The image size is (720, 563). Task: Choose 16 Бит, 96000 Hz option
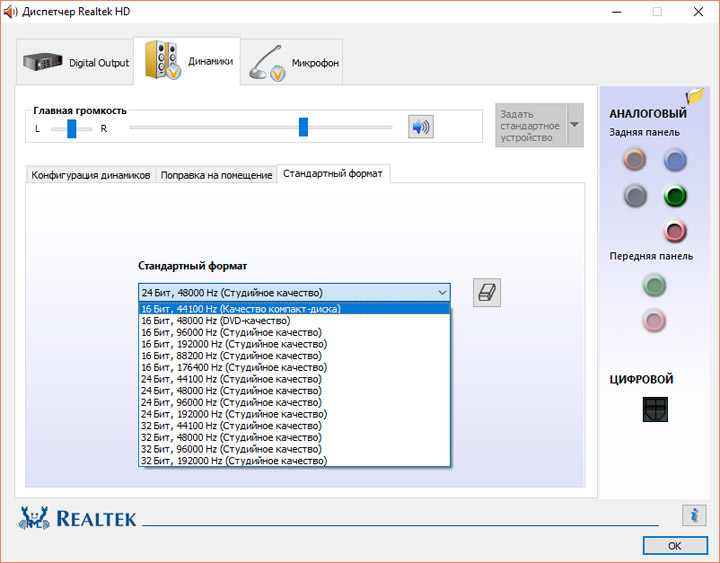294,332
